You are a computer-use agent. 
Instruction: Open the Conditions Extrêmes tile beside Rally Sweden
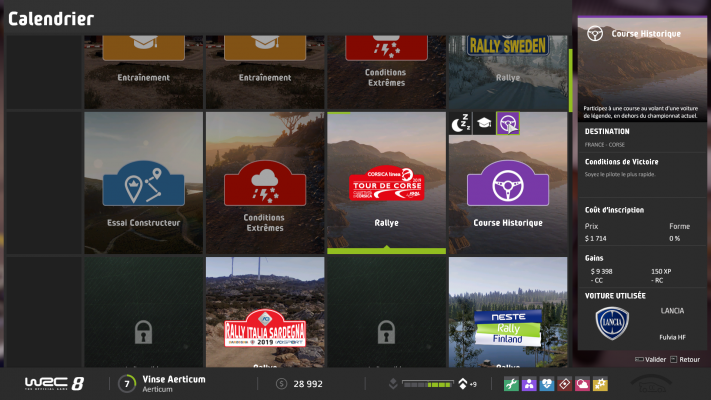pyautogui.click(x=386, y=72)
